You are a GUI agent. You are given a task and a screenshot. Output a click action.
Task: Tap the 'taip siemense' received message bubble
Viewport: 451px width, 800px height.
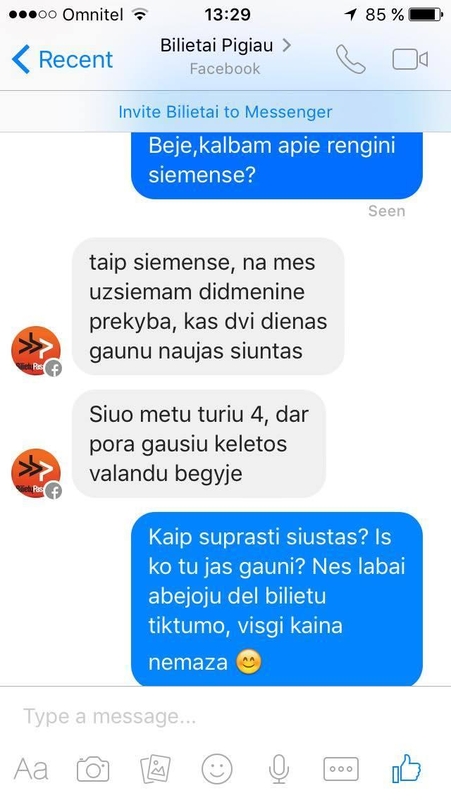click(208, 307)
